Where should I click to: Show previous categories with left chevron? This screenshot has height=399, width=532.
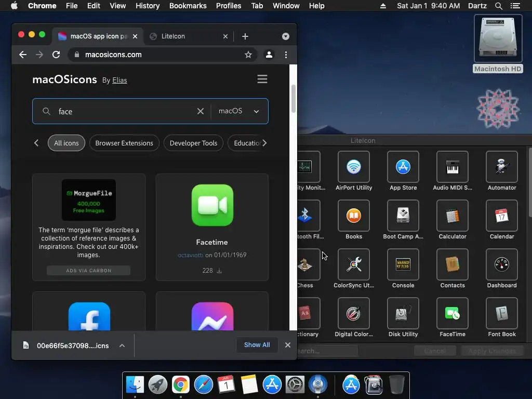tap(36, 143)
